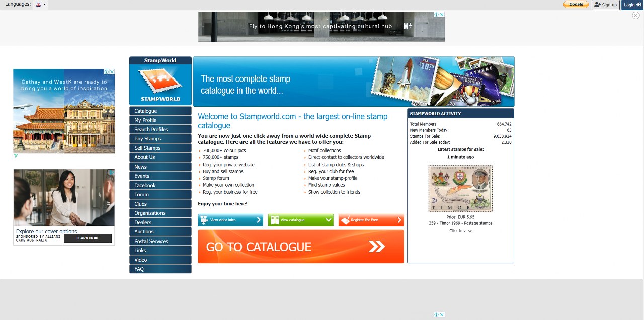Viewport: 644px width, 320px height.
Task: Open the Forum menu item
Action: (x=160, y=195)
